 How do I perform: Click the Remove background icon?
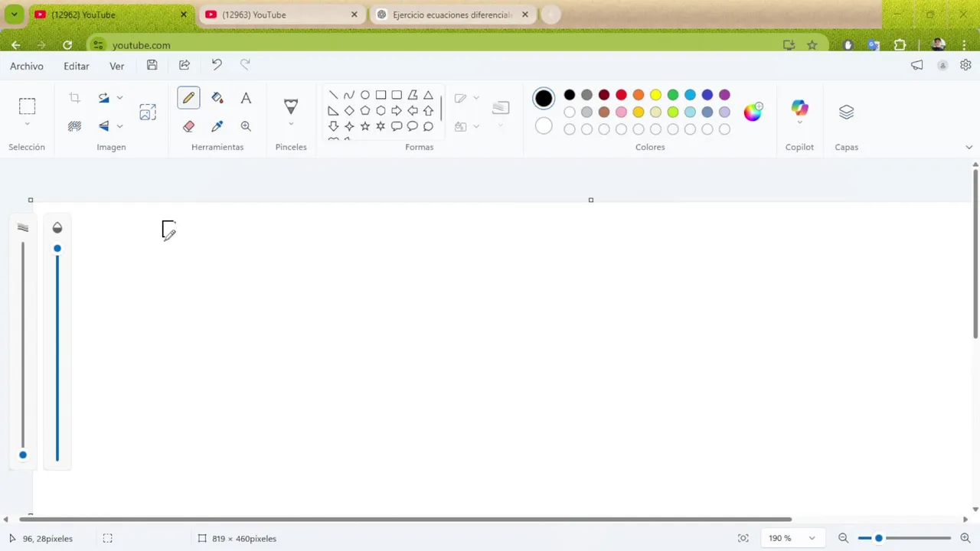click(x=74, y=126)
